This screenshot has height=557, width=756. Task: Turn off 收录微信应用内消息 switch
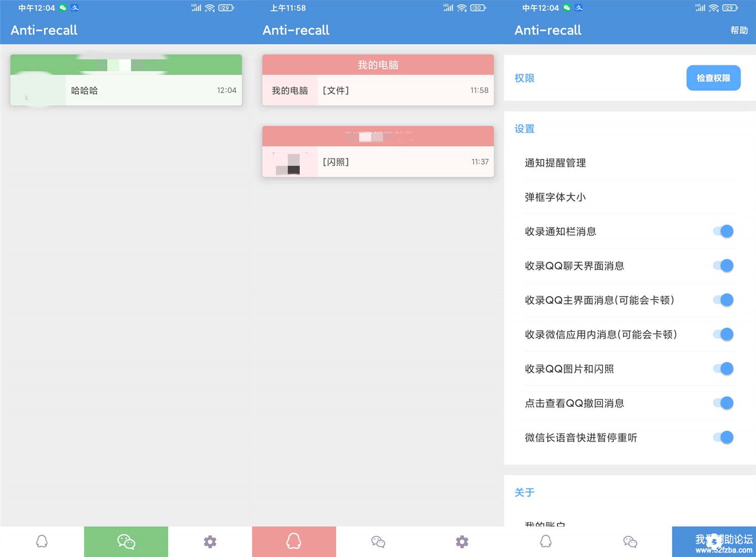(x=723, y=334)
